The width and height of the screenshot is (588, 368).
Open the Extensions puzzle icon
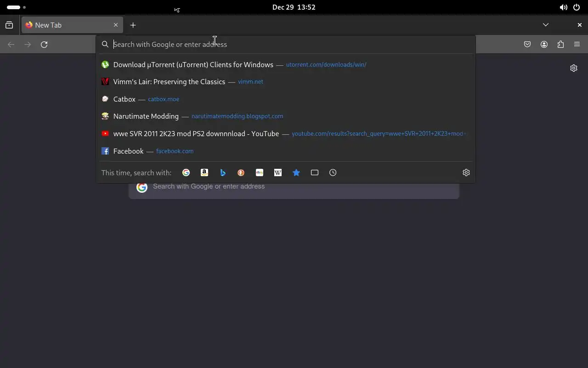[560, 45]
